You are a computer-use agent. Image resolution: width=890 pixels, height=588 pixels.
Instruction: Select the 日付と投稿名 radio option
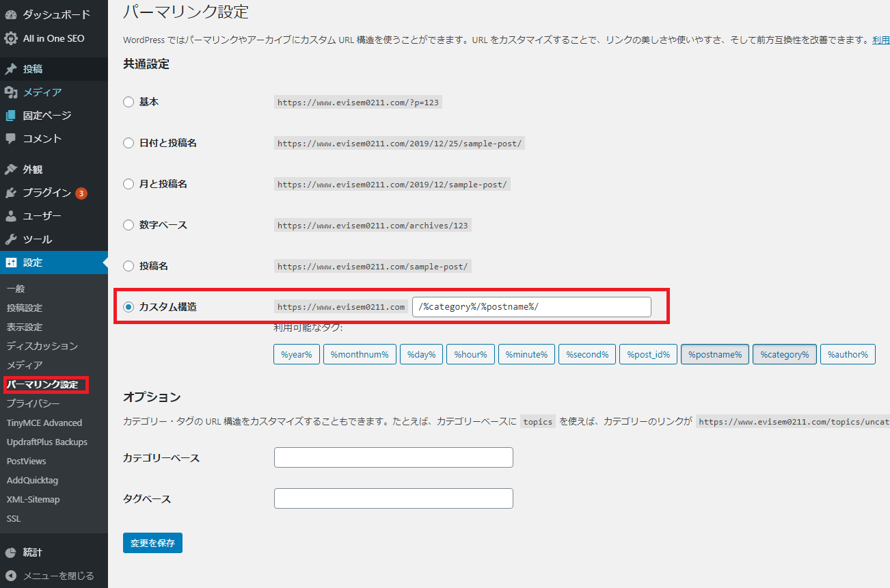click(129, 143)
